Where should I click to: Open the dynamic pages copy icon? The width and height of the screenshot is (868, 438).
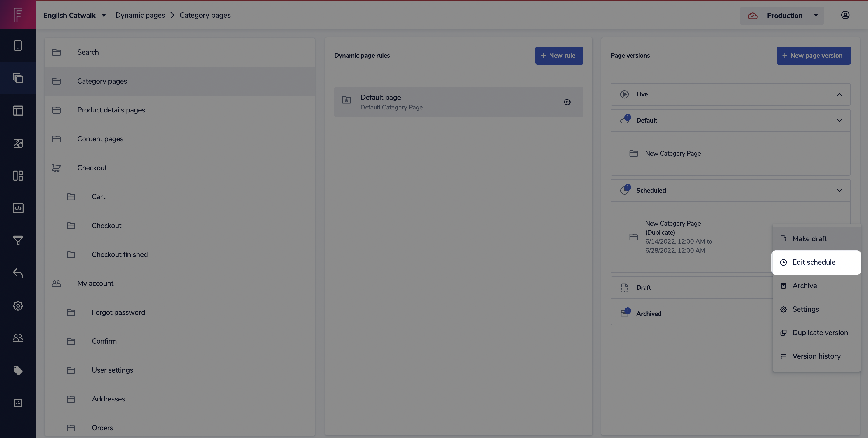(18, 78)
